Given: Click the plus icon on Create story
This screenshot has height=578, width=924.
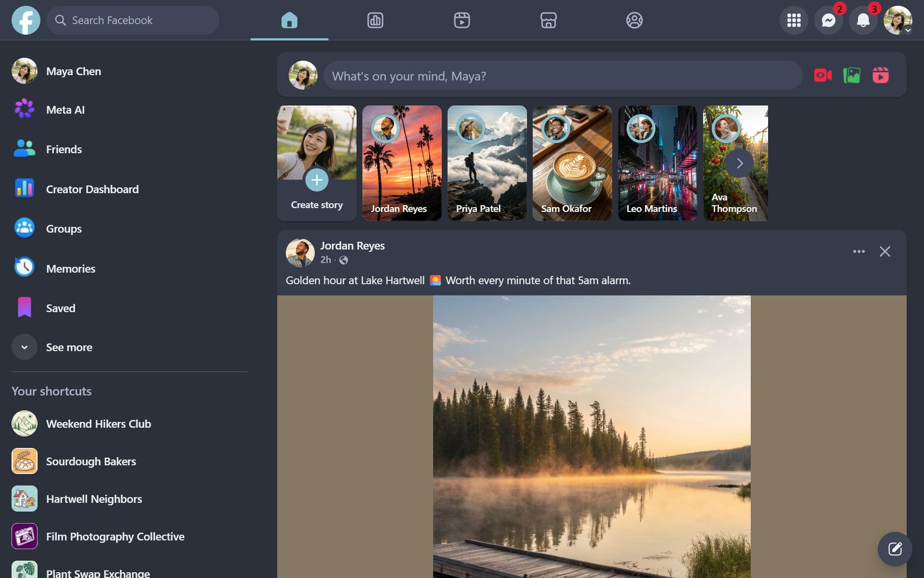Looking at the screenshot, I should tap(316, 180).
